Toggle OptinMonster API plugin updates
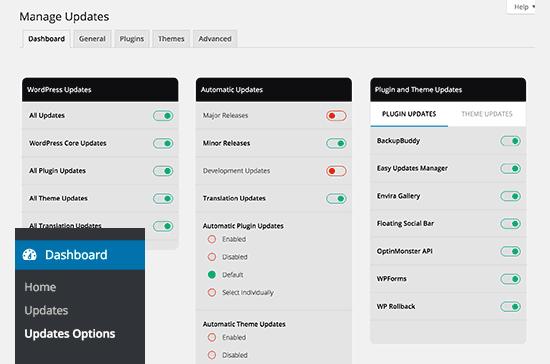550x364 pixels. 511,251
